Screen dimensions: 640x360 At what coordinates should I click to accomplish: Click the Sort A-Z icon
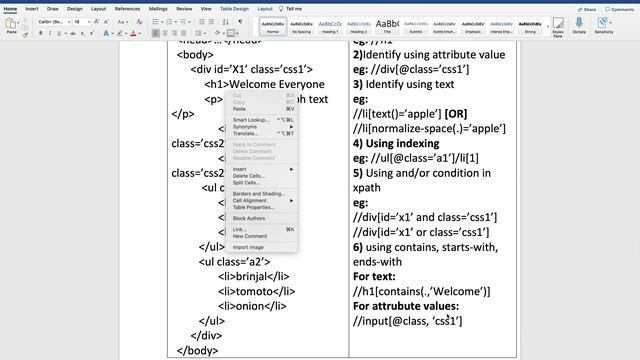[x=226, y=22]
